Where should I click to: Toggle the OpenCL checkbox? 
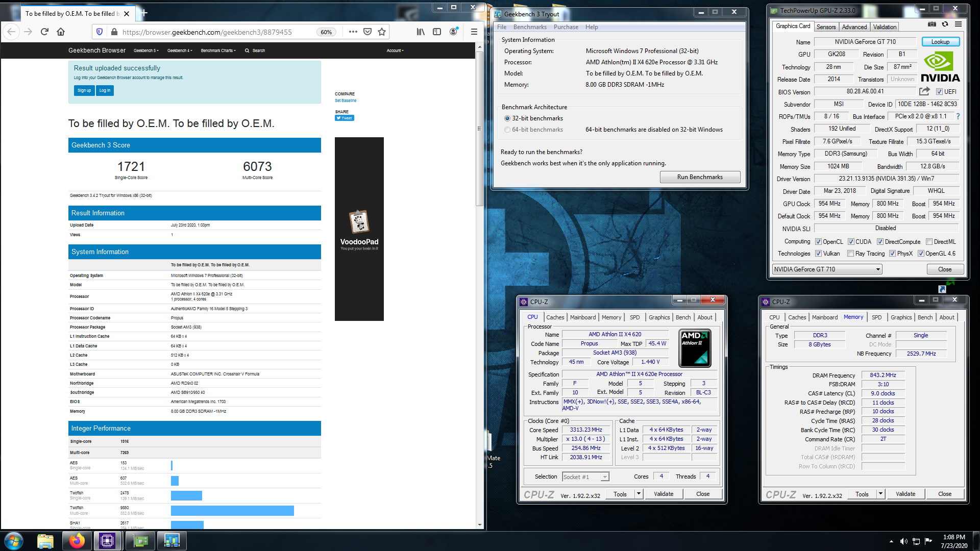coord(818,242)
